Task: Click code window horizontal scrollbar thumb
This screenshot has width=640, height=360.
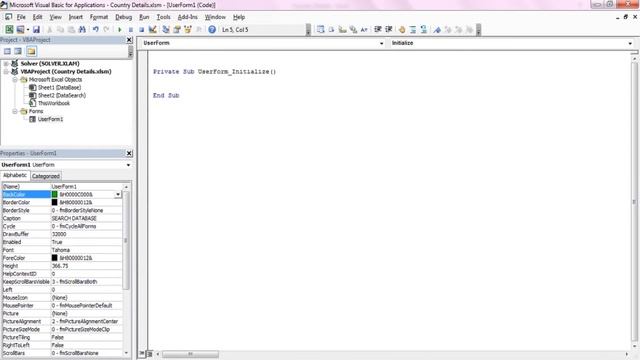Action: click(190, 354)
